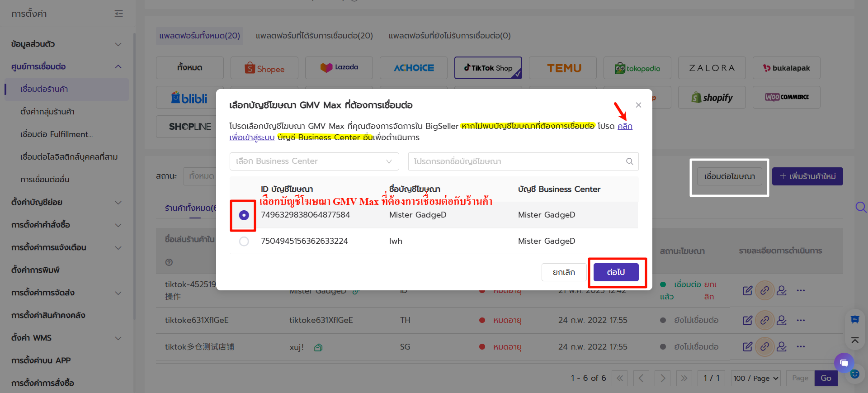The image size is (868, 393).
Task: Select WooCommerce platform card
Action: (787, 97)
